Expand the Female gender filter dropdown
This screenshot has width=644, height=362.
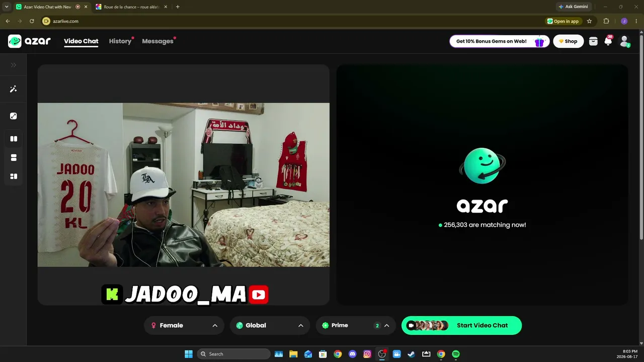point(184,325)
